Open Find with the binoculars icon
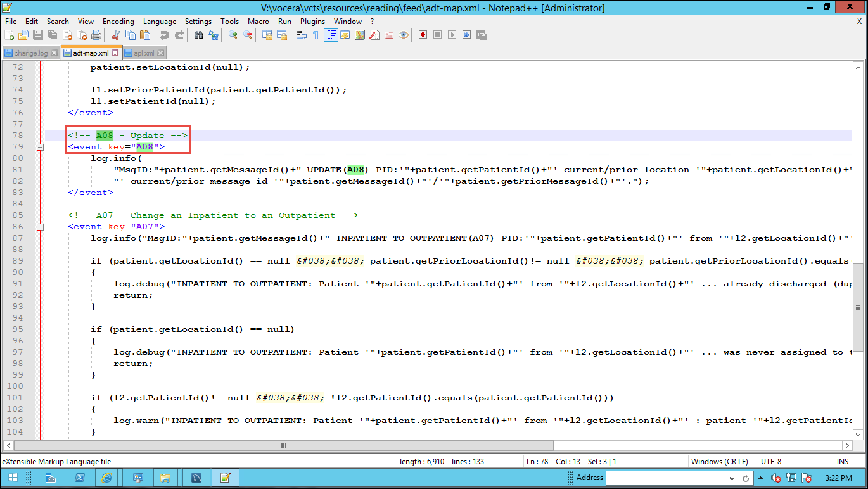Viewport: 868px width, 489px height. click(198, 35)
